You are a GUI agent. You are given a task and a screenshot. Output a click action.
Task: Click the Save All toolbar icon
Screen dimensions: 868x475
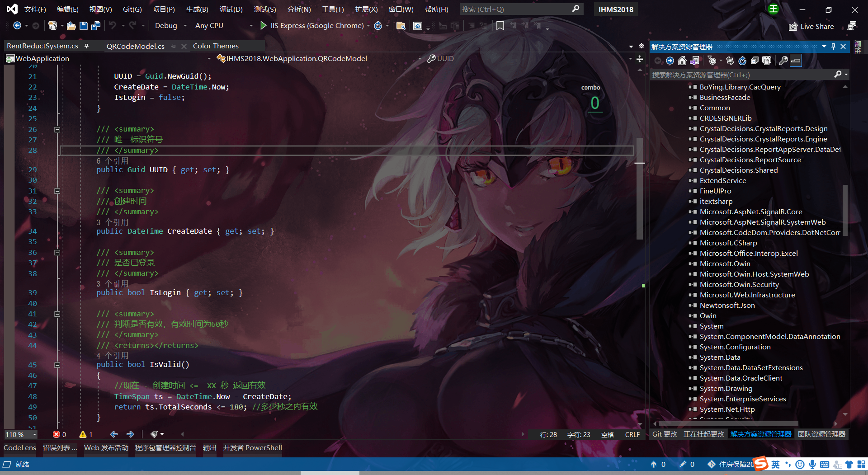96,26
